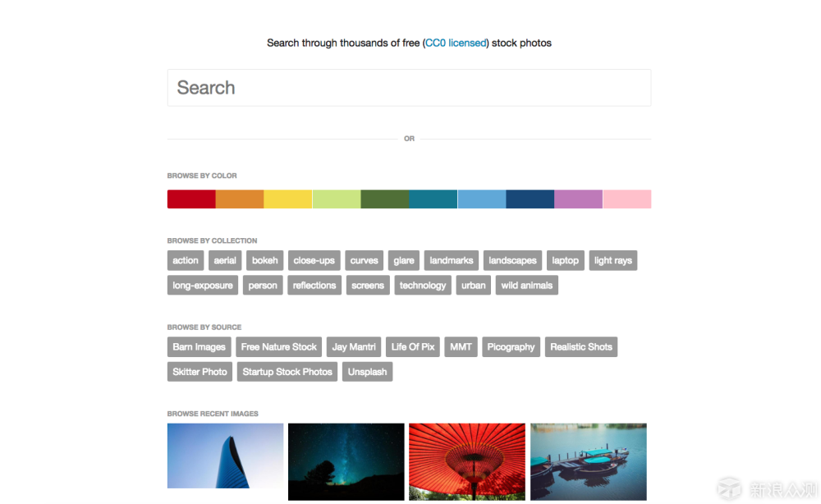The width and height of the screenshot is (821, 504).
Task: Select the Unsplash source tag
Action: point(367,372)
